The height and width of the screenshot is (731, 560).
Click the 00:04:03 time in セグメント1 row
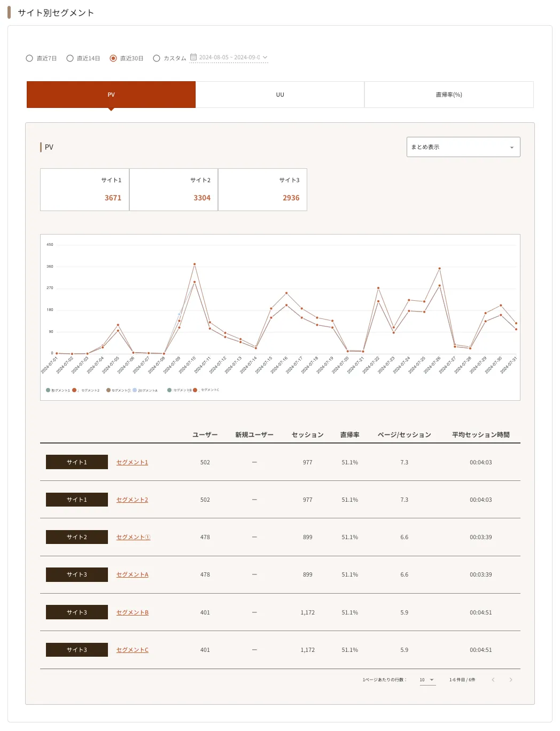pyautogui.click(x=481, y=462)
